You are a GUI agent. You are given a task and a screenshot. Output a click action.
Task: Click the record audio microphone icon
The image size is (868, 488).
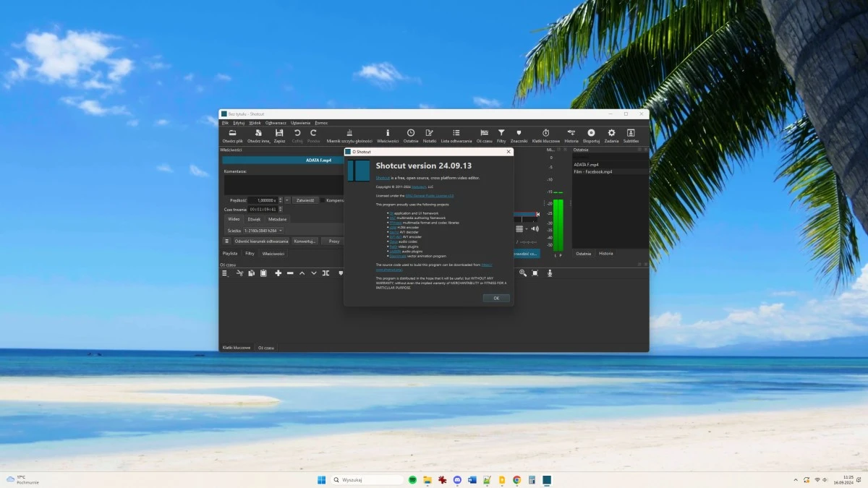coord(550,273)
